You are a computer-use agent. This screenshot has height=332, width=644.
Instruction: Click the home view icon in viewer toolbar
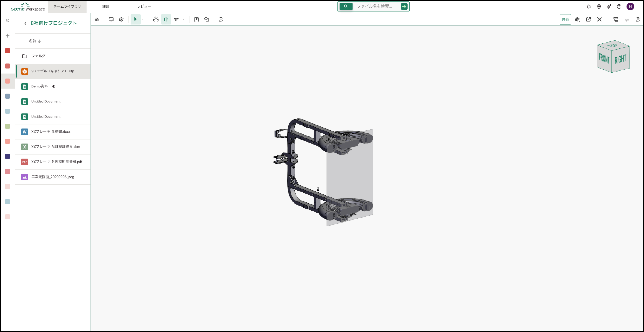pos(97,19)
